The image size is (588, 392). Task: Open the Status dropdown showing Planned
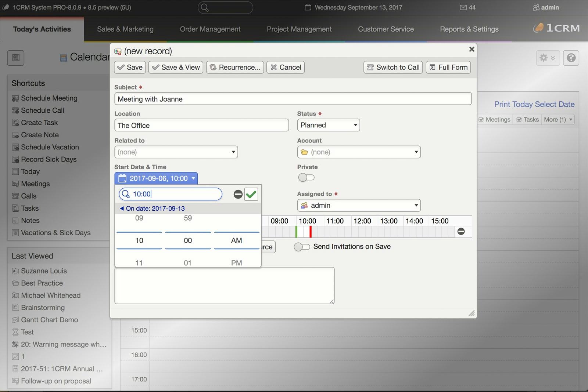(x=329, y=125)
